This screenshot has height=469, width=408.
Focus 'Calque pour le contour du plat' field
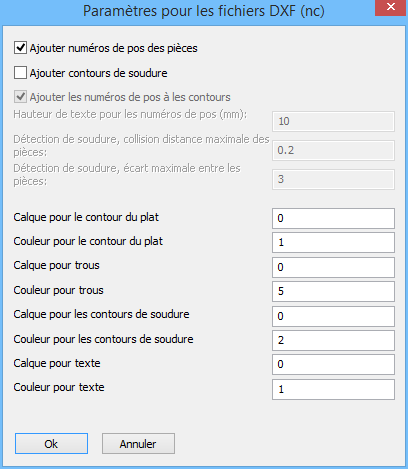pos(333,218)
